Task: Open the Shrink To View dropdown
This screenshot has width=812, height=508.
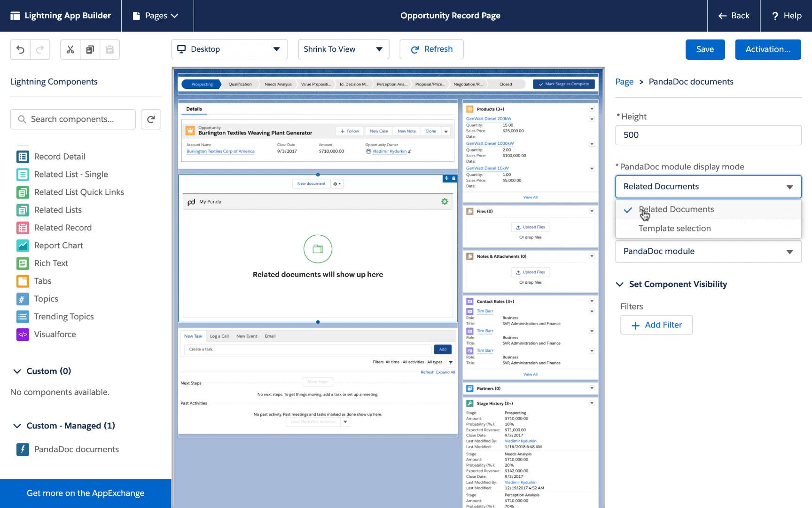Action: tap(344, 49)
